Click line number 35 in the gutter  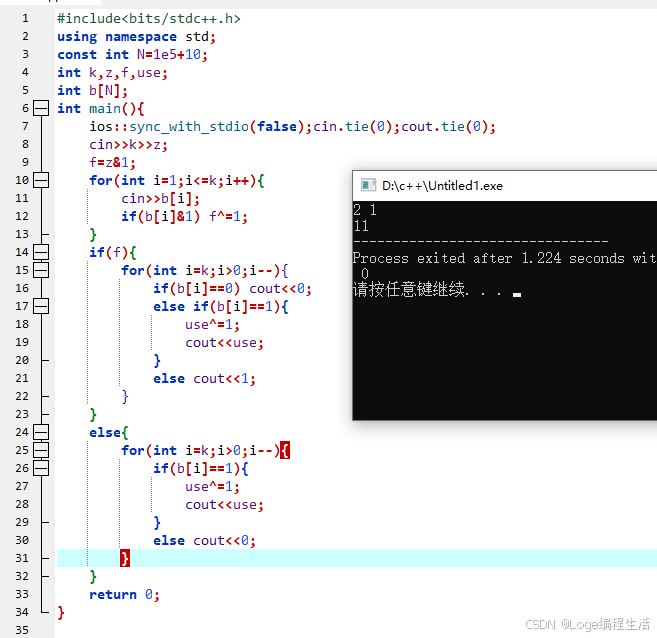pyautogui.click(x=22, y=630)
